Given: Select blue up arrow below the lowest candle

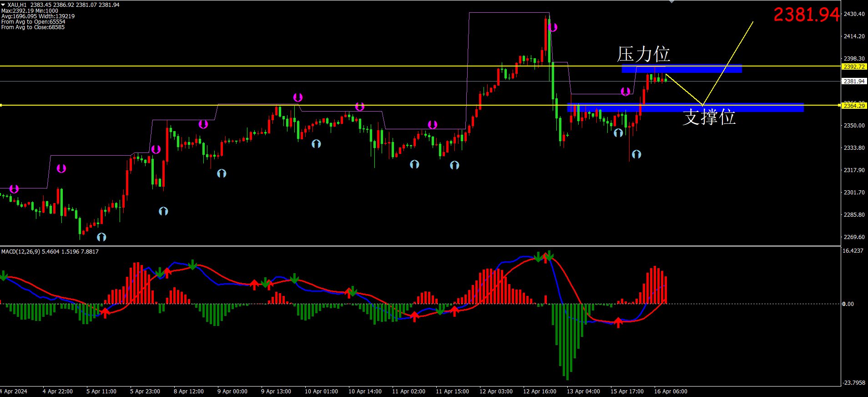Looking at the screenshot, I should [x=101, y=237].
